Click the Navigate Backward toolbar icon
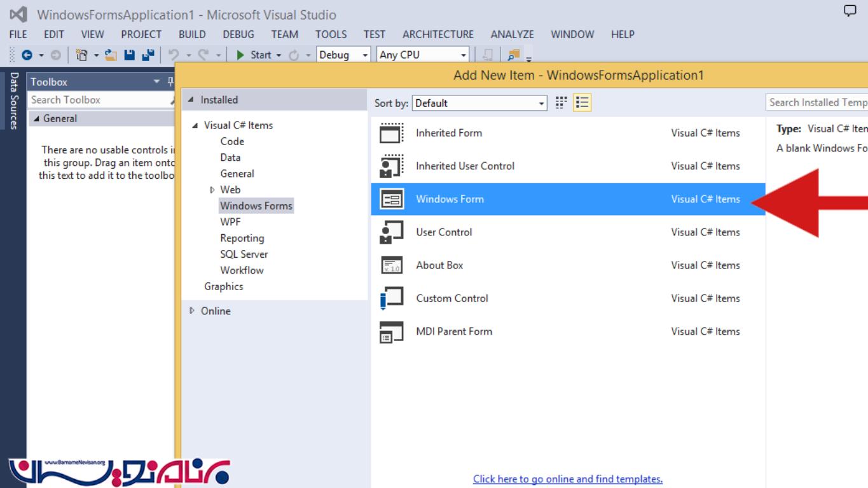 point(27,55)
